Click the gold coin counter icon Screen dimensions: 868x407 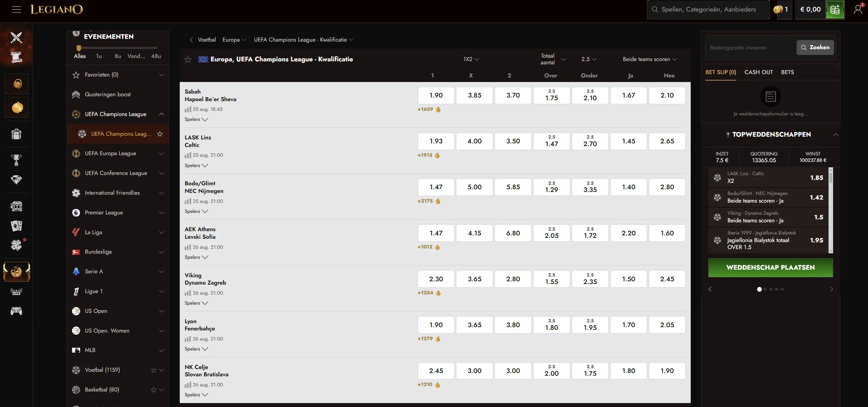778,9
